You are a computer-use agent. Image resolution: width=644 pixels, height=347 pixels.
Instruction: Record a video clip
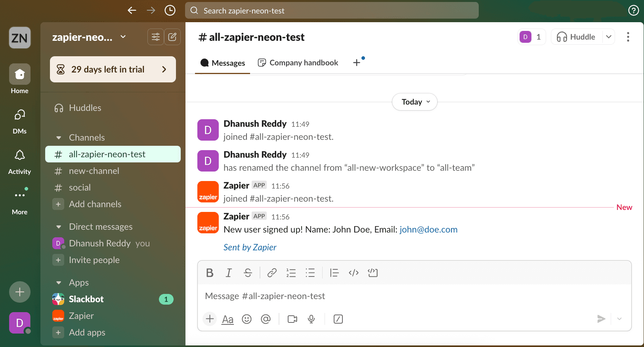(x=292, y=319)
